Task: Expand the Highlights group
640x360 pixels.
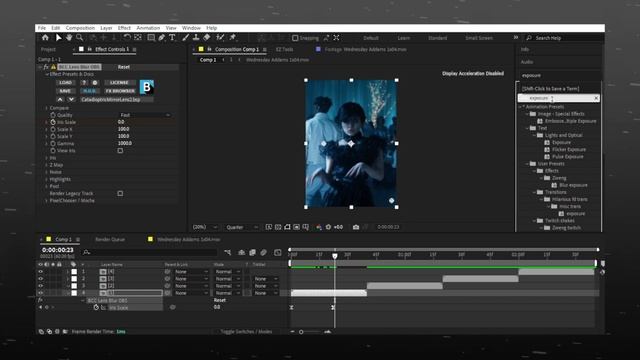Action: (47, 179)
